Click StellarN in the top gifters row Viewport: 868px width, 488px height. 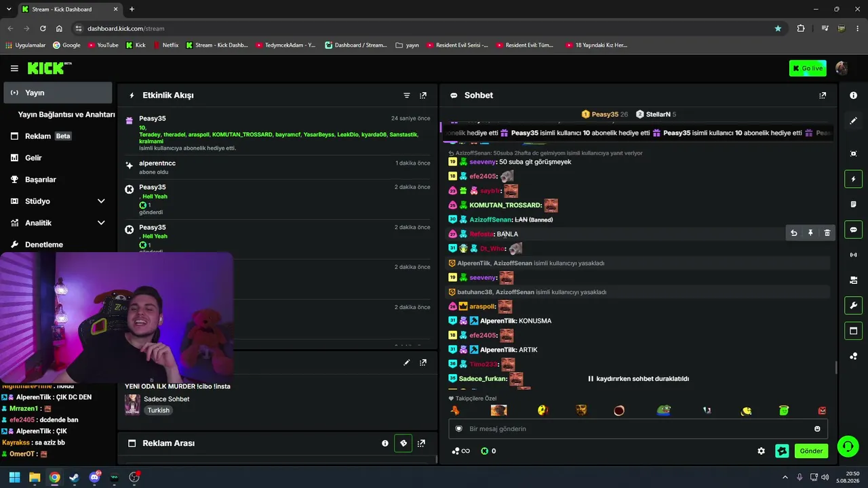point(657,115)
